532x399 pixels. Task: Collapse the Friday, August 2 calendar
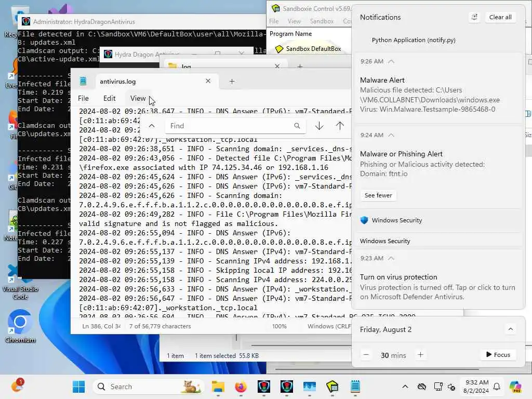pyautogui.click(x=510, y=329)
